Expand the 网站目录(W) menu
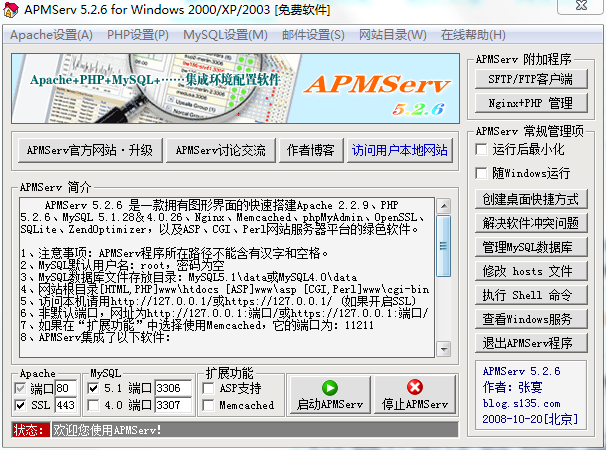Viewport: 606px width, 450px height. pos(392,35)
